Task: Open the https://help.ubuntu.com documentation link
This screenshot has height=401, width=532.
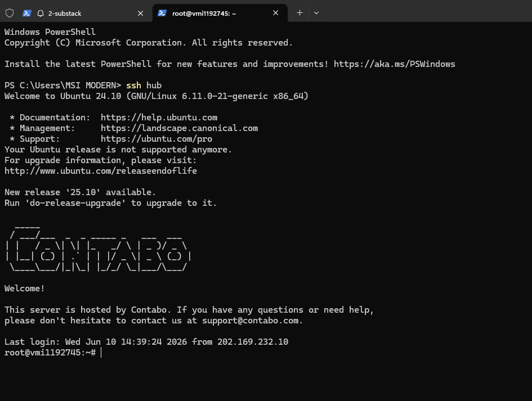Action: click(159, 118)
